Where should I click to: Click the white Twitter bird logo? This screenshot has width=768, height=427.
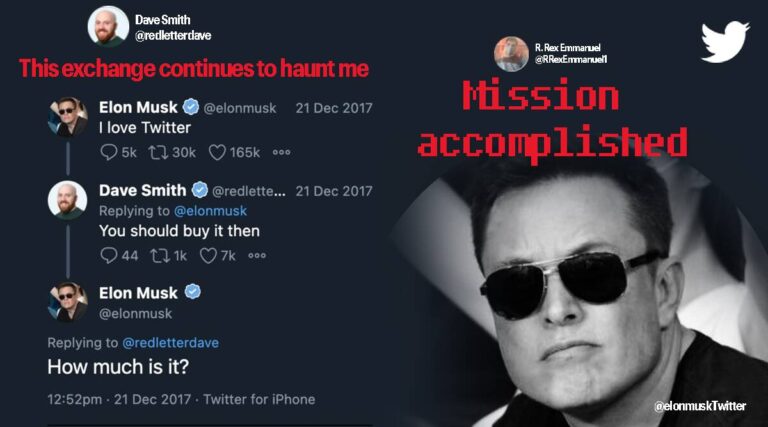point(724,41)
